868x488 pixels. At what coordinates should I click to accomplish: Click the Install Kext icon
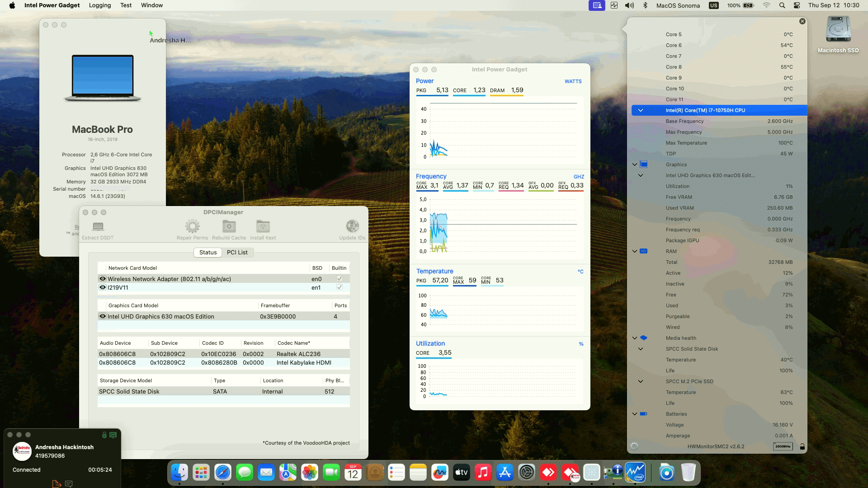(263, 226)
